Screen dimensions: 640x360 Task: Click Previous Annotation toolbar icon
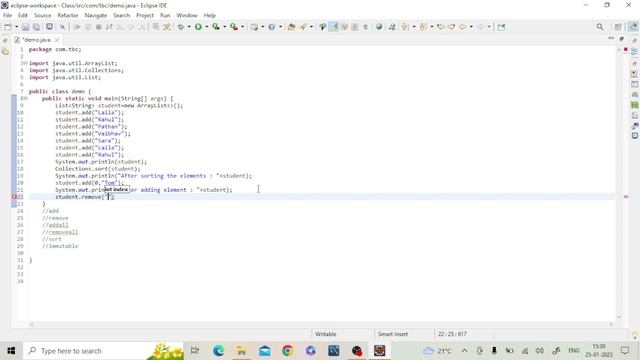(423, 27)
